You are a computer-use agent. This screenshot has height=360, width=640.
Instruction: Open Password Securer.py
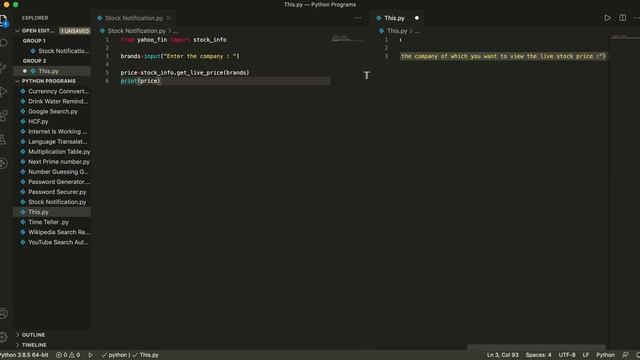click(x=57, y=192)
